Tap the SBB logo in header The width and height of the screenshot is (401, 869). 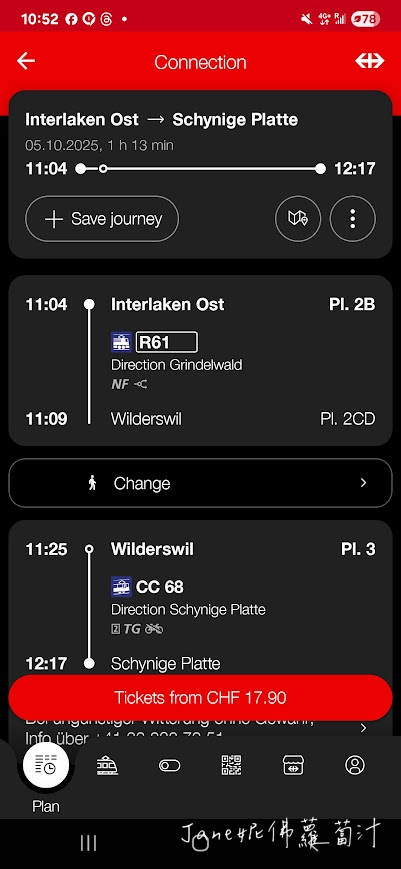[369, 61]
